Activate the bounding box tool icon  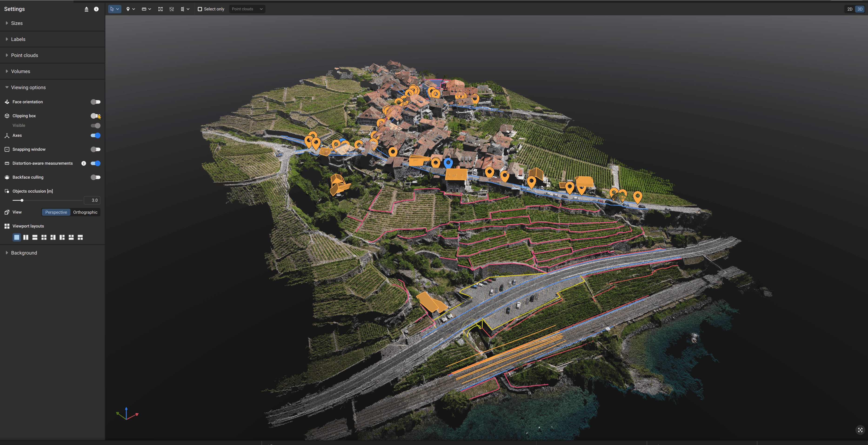coord(160,9)
